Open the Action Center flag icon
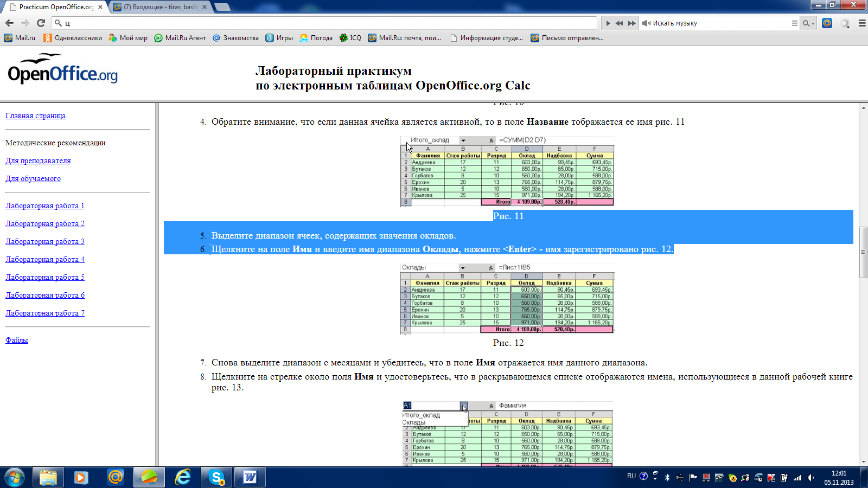868x488 pixels. click(x=693, y=478)
